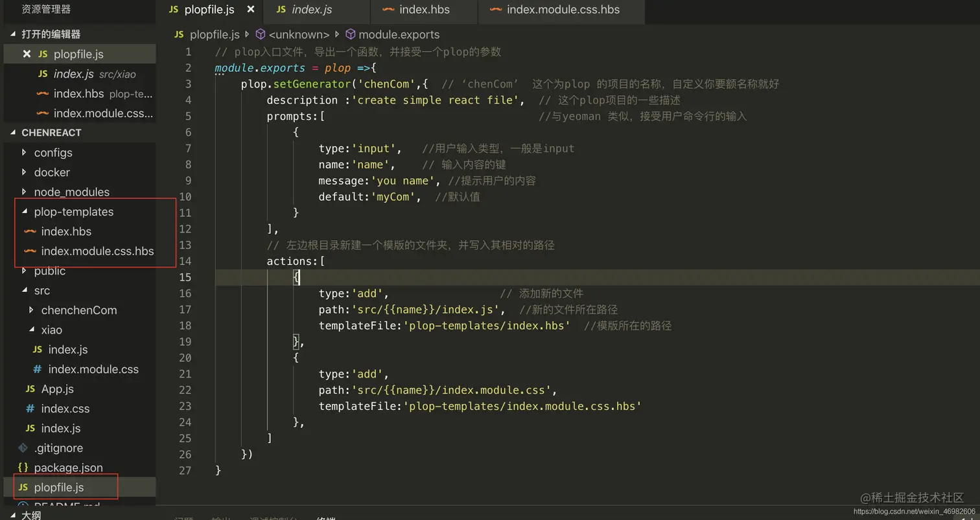Open index.module.css inside xiao folder

coord(93,369)
